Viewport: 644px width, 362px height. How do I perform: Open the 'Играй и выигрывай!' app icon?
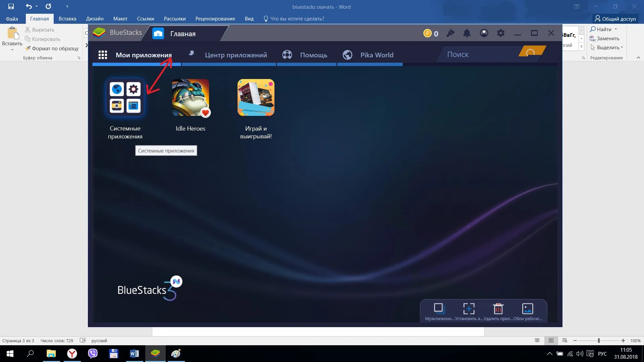click(256, 98)
